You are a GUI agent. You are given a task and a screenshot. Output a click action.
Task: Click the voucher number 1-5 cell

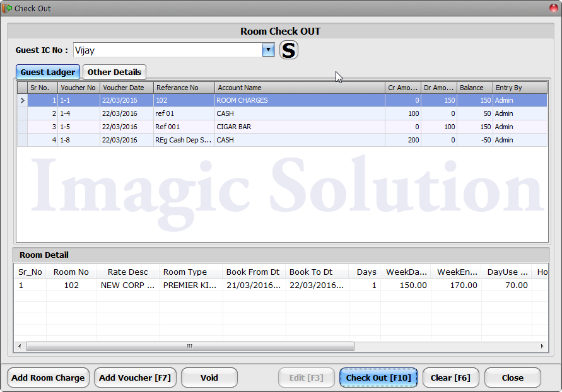(x=79, y=127)
